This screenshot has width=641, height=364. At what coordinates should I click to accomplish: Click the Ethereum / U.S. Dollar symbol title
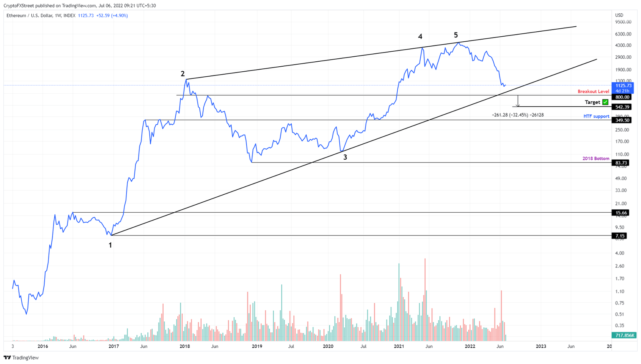coord(28,15)
